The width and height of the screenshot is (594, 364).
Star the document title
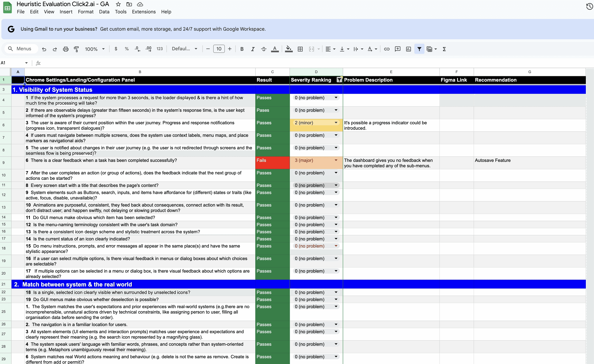118,4
